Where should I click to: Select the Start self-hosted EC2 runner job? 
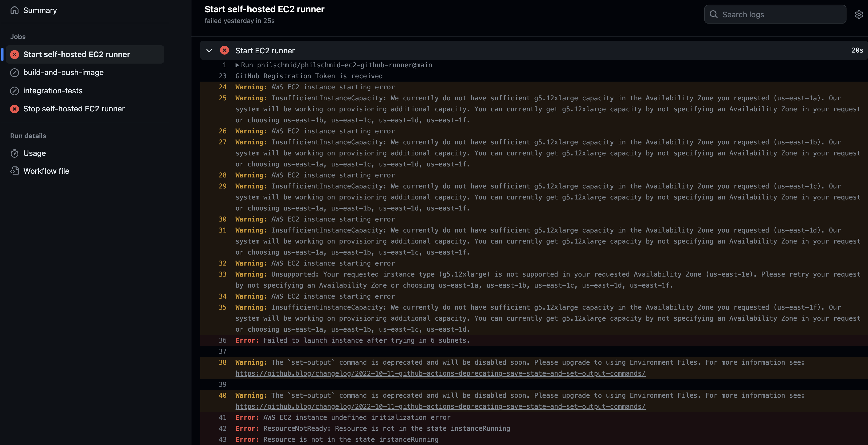coord(76,54)
